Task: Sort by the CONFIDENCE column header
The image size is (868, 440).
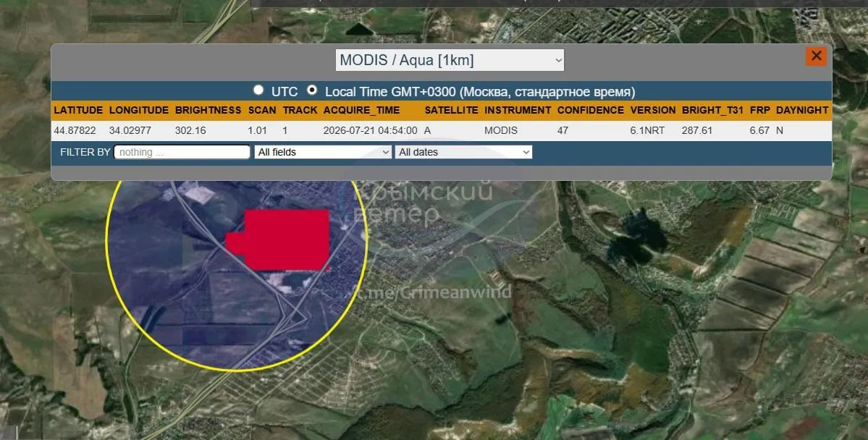Action: pyautogui.click(x=591, y=110)
